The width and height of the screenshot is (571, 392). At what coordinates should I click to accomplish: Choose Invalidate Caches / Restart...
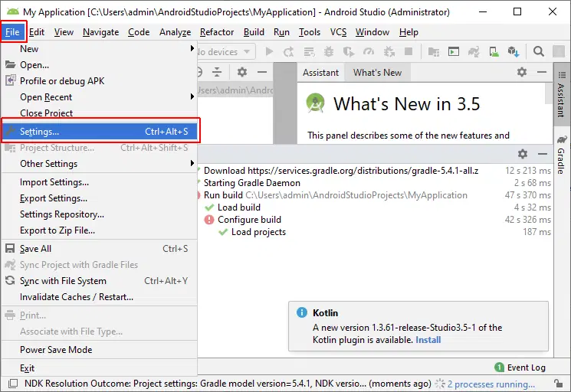point(100,297)
